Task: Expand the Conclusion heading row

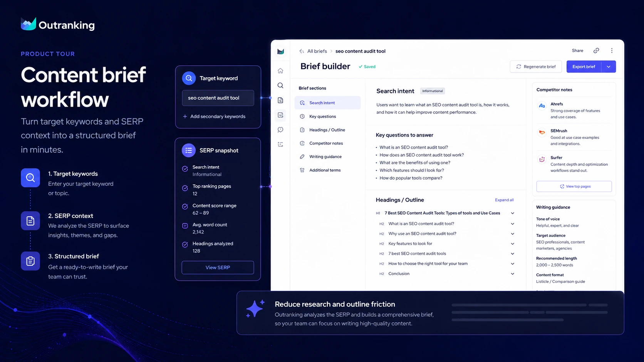Action: [x=512, y=274]
